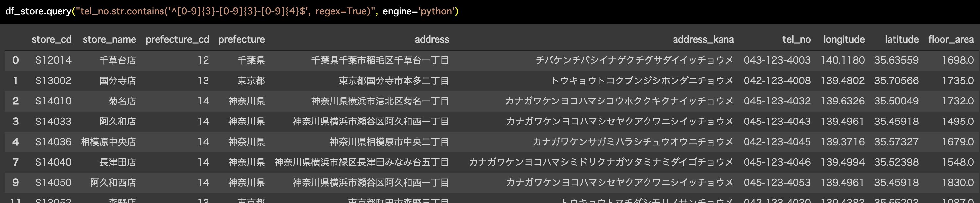
Task: Click telephone number 042-123-4008
Action: (777, 80)
